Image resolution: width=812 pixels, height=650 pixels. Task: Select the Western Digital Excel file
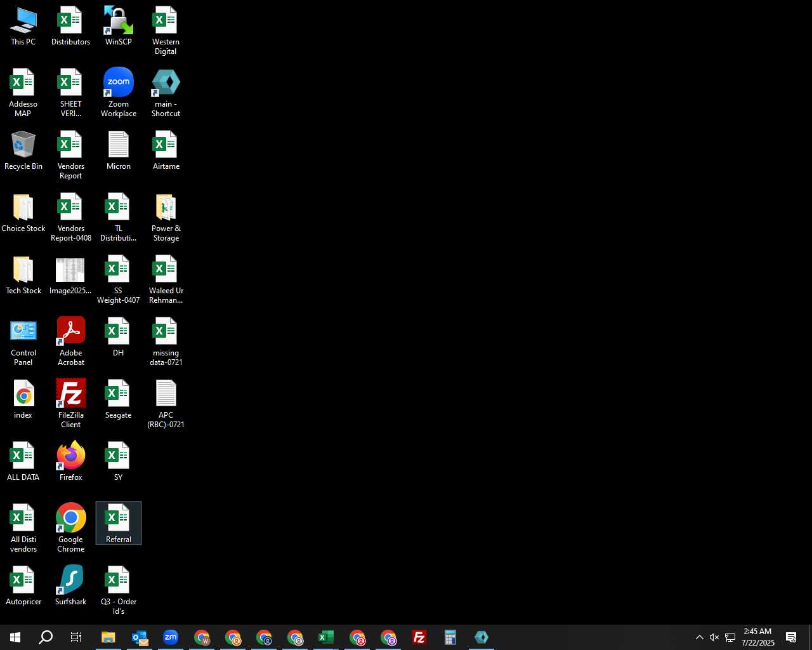pyautogui.click(x=166, y=31)
